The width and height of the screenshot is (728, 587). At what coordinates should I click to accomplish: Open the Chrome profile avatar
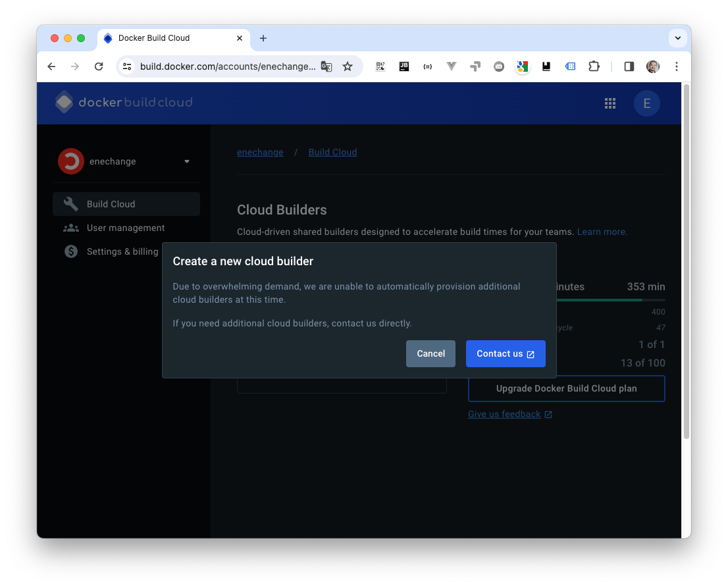click(653, 66)
